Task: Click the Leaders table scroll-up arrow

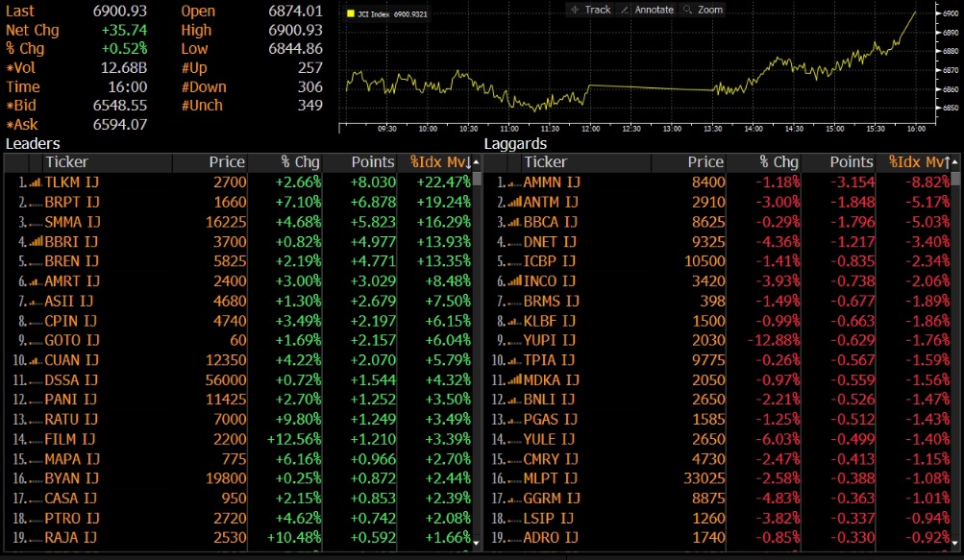Action: pos(477,162)
